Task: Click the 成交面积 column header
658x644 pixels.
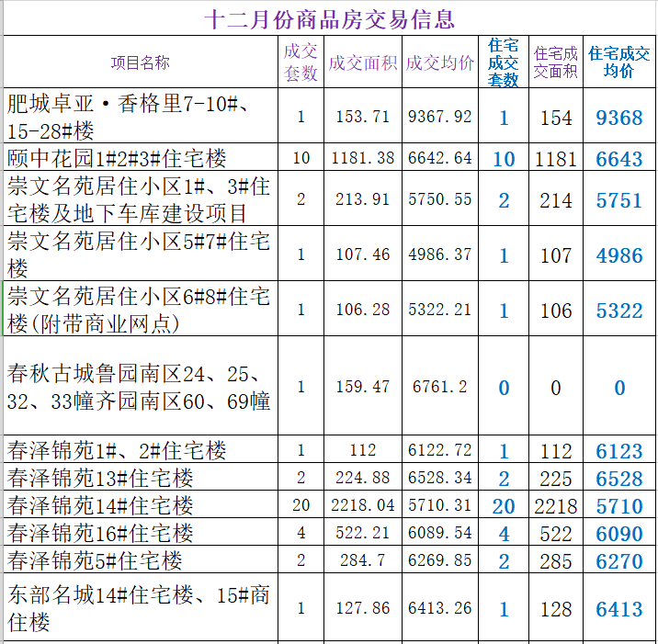Action: [363, 62]
